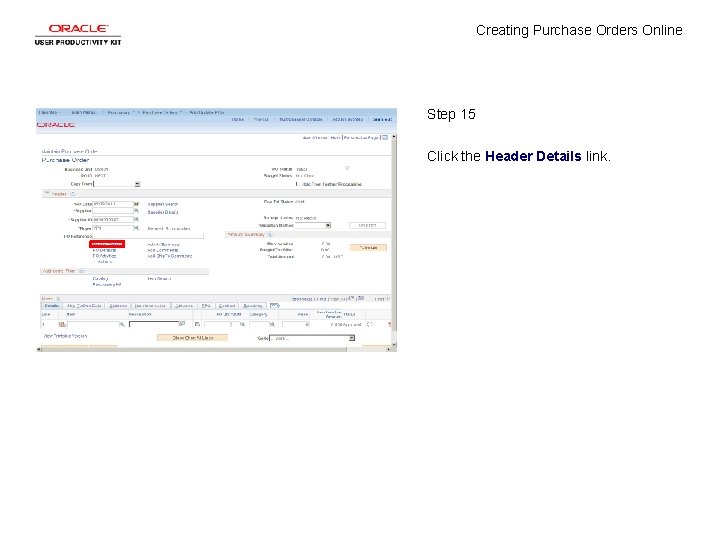
Task: Switch to the Contract tab
Action: pyautogui.click(x=227, y=306)
